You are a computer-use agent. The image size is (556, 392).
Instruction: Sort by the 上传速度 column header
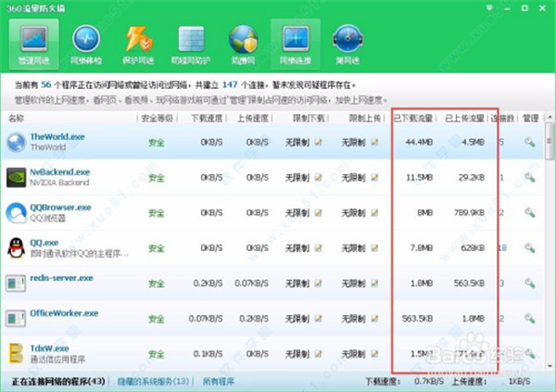[x=252, y=118]
